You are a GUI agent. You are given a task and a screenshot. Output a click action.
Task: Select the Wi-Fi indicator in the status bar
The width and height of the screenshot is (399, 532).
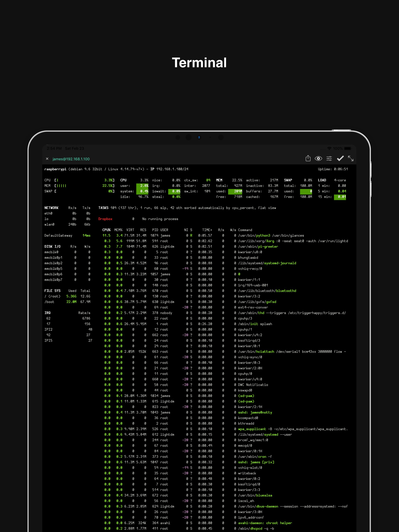[x=330, y=148]
